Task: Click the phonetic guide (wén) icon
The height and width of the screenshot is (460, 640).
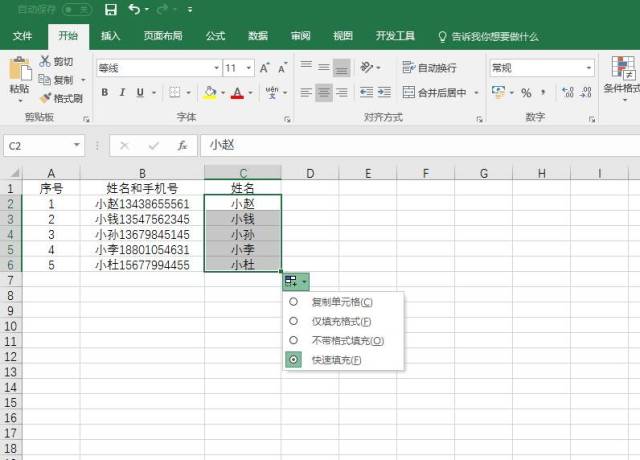Action: tap(272, 93)
